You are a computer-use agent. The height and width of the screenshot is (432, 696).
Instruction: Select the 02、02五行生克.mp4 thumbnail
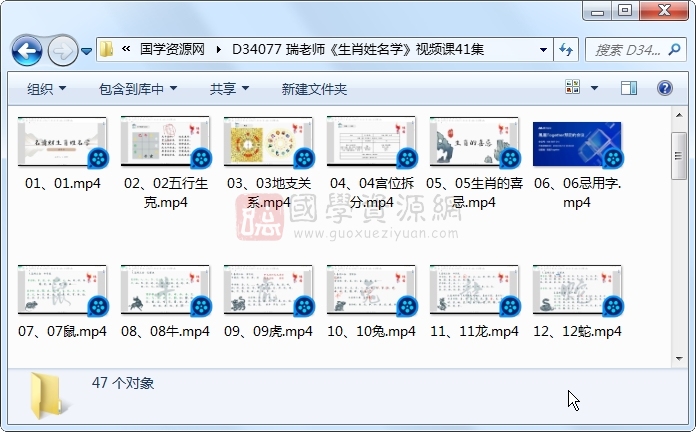point(166,142)
